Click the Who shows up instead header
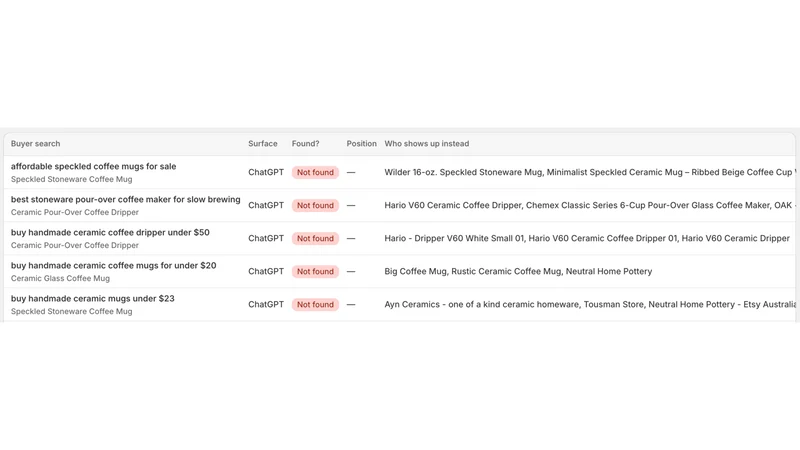The image size is (800, 450). tap(427, 143)
